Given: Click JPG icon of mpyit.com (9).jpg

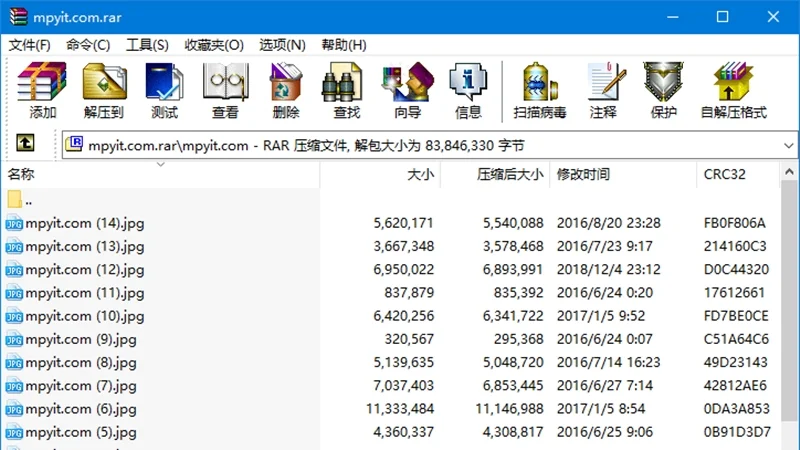Looking at the screenshot, I should 14,339.
